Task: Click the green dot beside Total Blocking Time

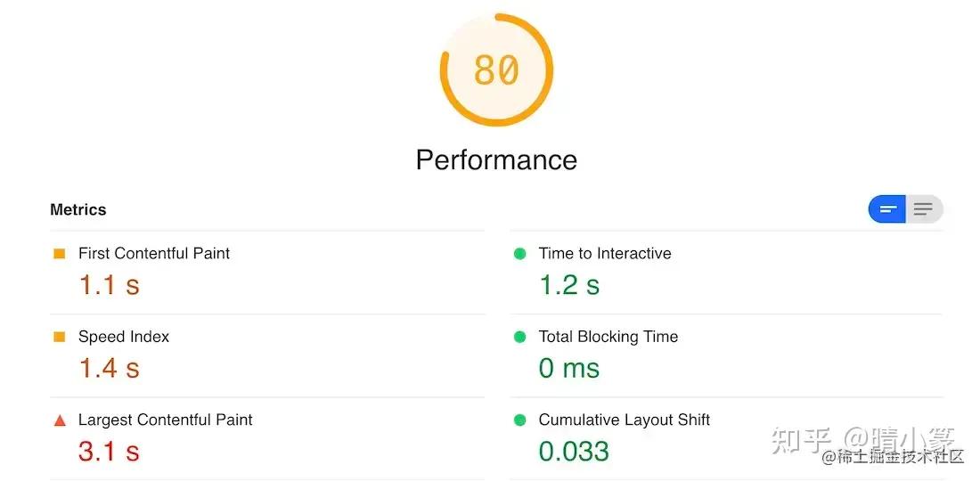Action: coord(520,337)
